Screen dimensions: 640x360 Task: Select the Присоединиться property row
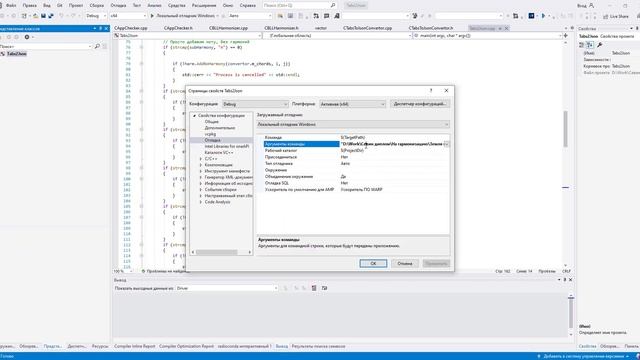pos(353,157)
